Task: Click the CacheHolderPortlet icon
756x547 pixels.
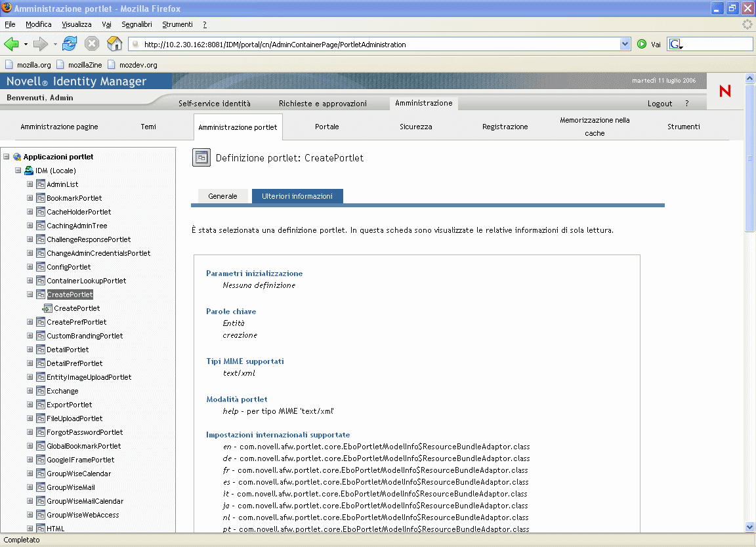Action: pyautogui.click(x=41, y=212)
